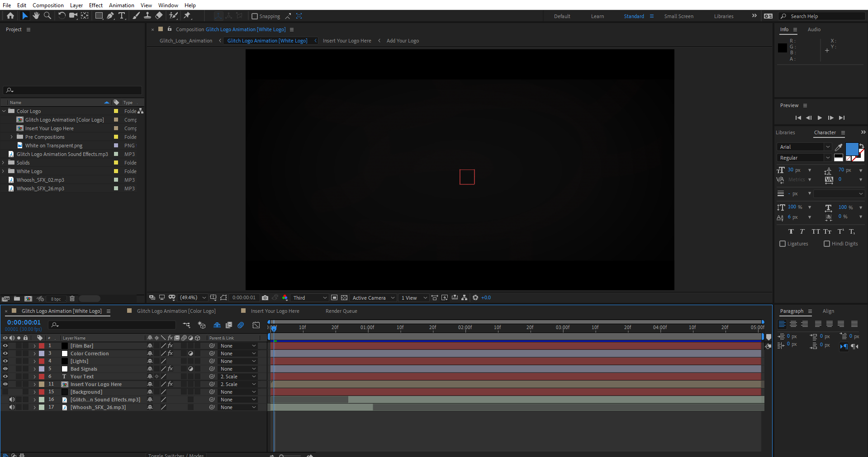Select the Hand tool
Screen dimensions: 868x457
click(36, 16)
